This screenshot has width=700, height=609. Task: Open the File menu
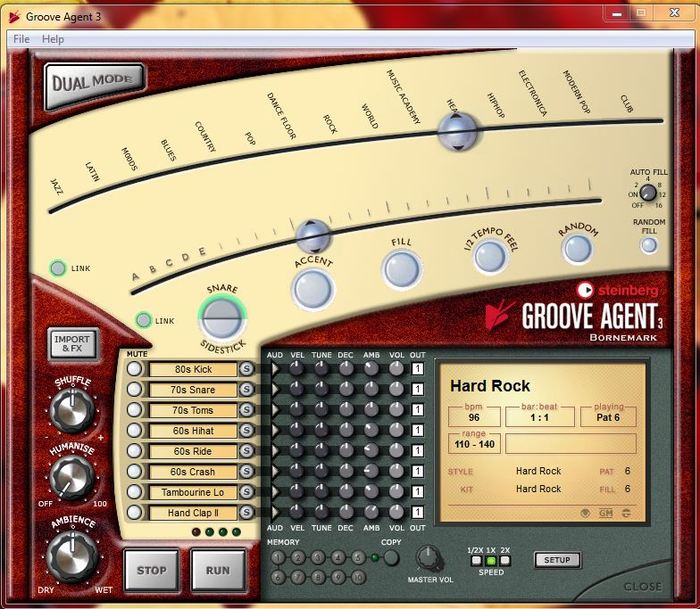coord(21,39)
